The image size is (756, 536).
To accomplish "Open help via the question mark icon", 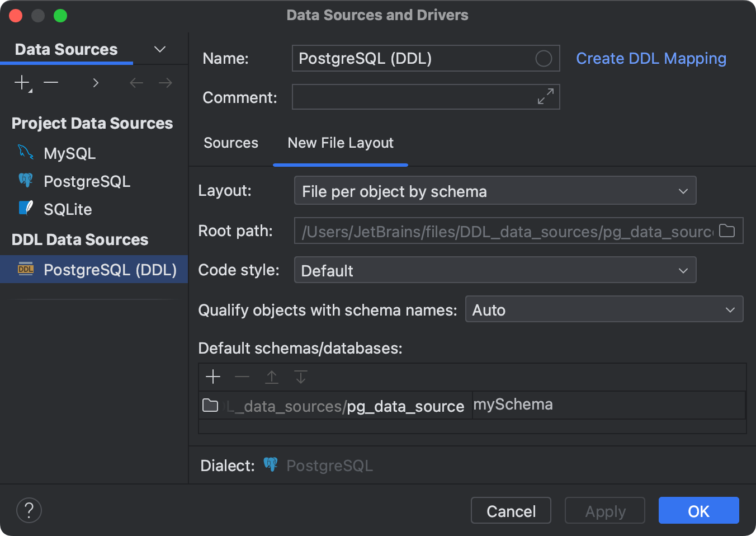I will coord(29,510).
